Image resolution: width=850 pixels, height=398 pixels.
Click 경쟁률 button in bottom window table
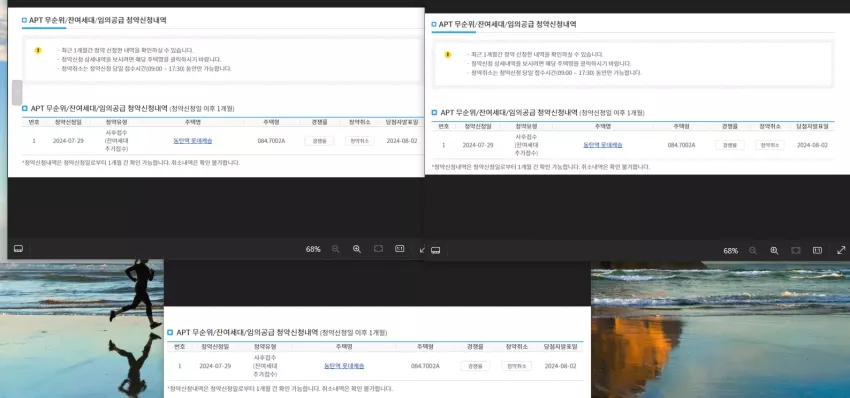pyautogui.click(x=475, y=366)
